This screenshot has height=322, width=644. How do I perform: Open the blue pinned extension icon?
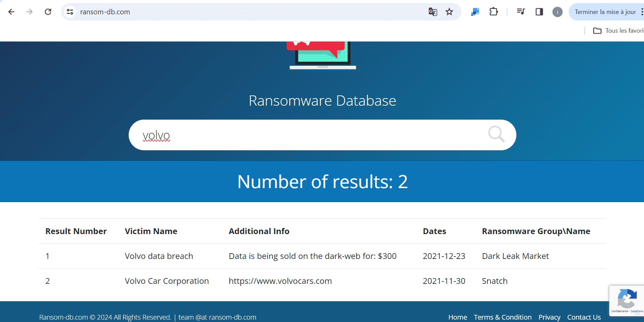pos(475,12)
